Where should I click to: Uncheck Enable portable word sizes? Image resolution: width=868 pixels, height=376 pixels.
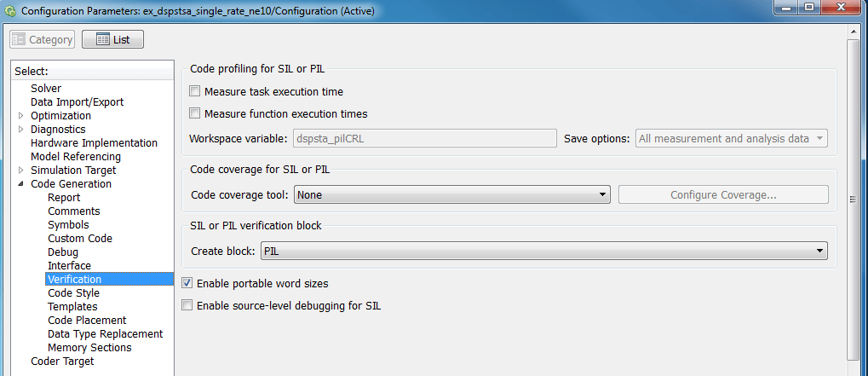[x=187, y=283]
